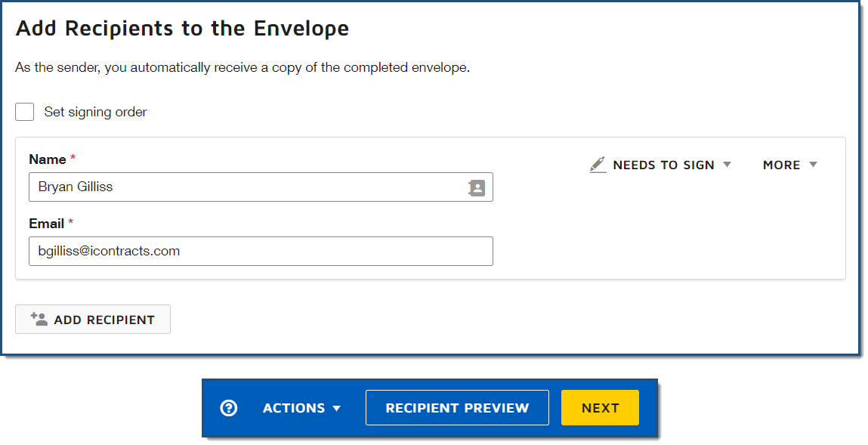This screenshot has width=868, height=445.
Task: Open the MORE options menu
Action: click(790, 165)
